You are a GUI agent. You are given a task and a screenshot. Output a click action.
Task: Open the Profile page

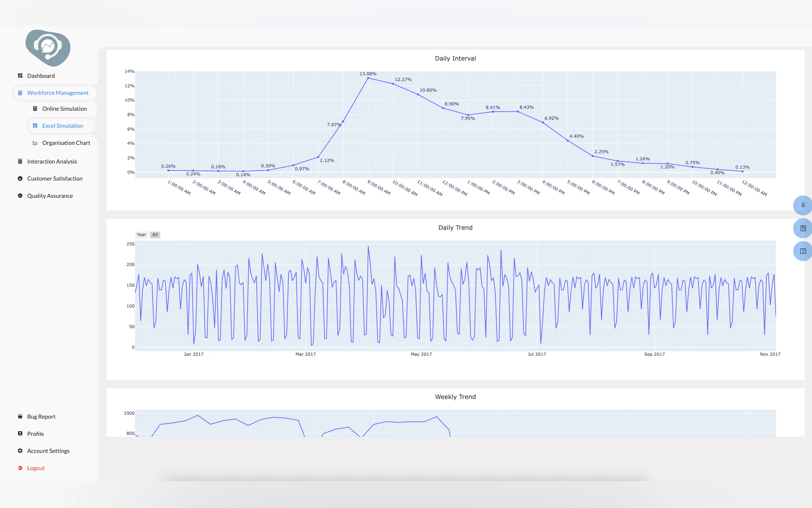pyautogui.click(x=35, y=433)
